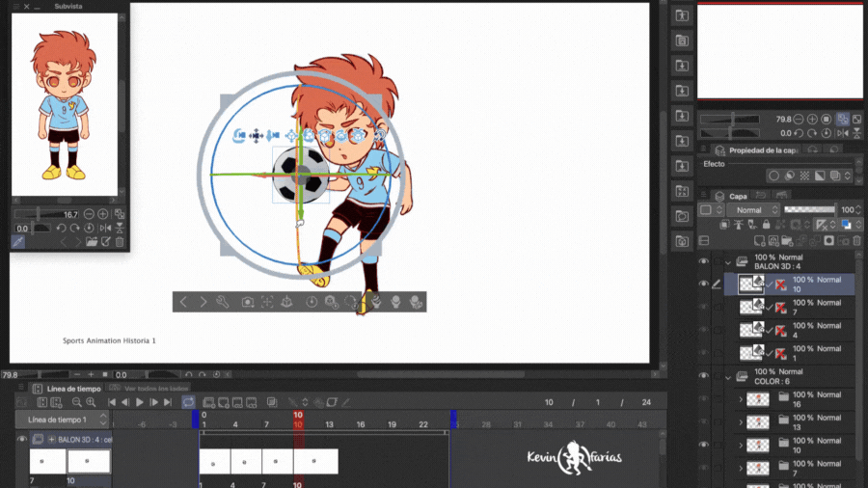Image resolution: width=868 pixels, height=488 pixels.
Task: Toggle lock layer in the Capa panel
Action: point(766,225)
